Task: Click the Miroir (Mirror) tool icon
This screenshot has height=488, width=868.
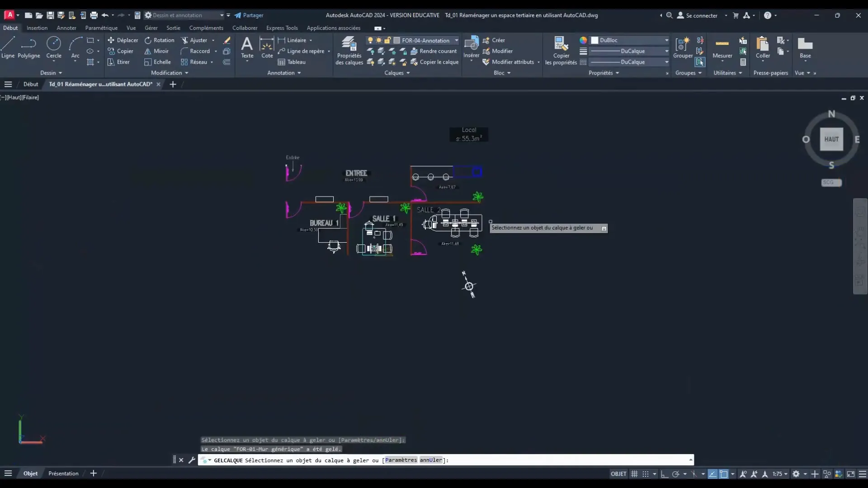Action: click(148, 51)
